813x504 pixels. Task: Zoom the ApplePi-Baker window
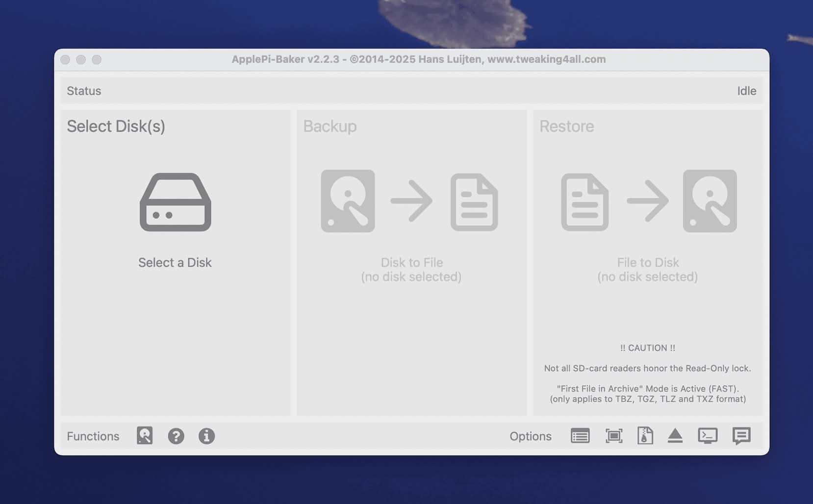click(97, 59)
